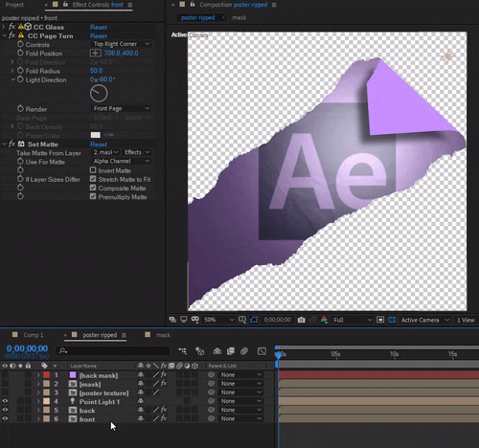Toggle Fold Radius stopwatch keyframing
Viewport: 479px width, 448px height.
[x=20, y=71]
